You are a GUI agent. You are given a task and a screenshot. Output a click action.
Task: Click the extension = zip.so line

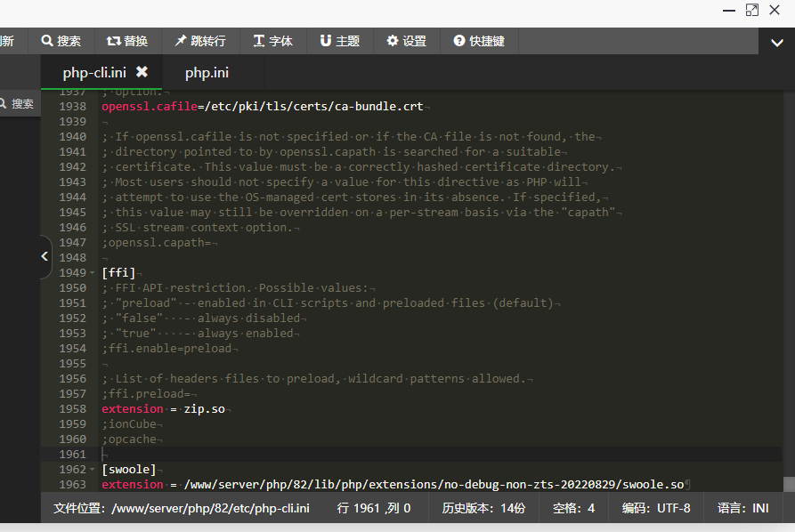click(163, 409)
